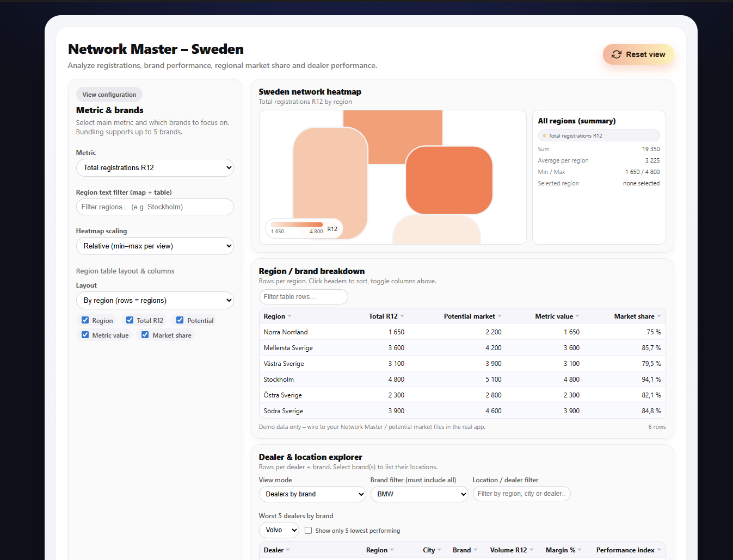Disable the Market share column checkbox
Screen dimensions: 733x560
click(145, 334)
